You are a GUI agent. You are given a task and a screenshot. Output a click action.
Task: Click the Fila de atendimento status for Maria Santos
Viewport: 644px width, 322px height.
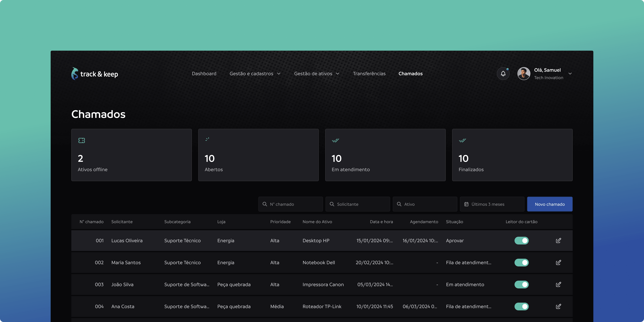(x=469, y=263)
